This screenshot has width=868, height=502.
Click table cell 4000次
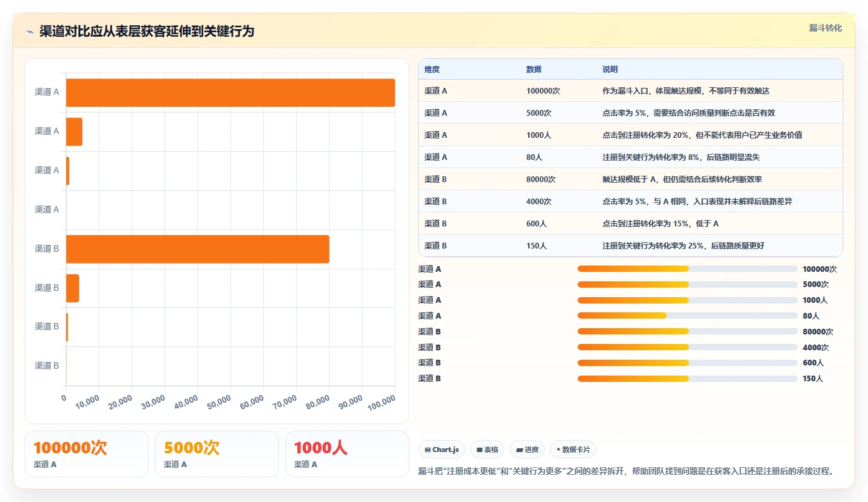tap(539, 202)
